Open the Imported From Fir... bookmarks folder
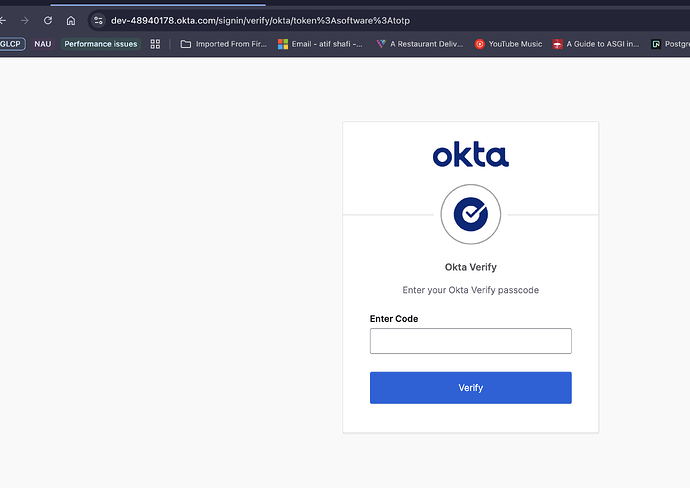 224,44
